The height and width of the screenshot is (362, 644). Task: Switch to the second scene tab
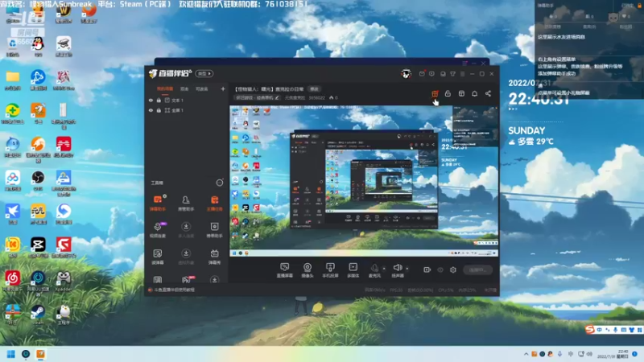[184, 88]
